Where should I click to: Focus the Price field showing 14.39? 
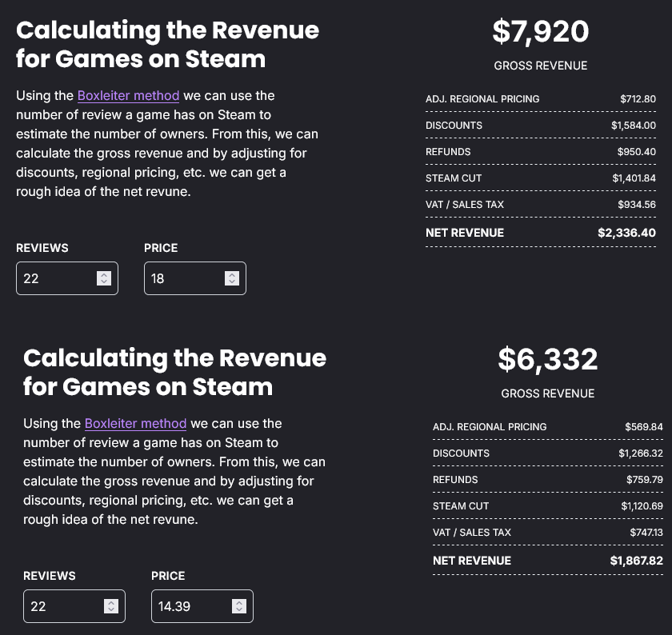point(202,606)
